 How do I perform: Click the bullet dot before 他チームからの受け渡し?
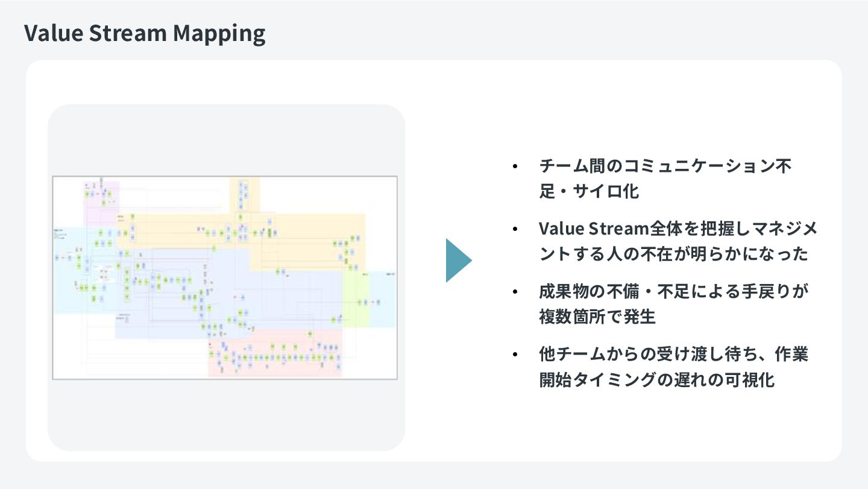(x=514, y=354)
